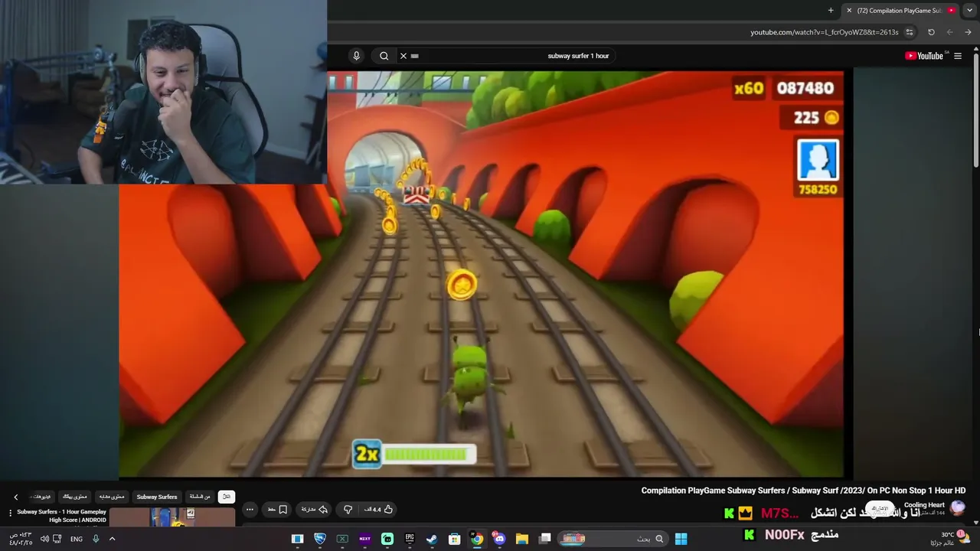The image size is (980, 551).
Task: Open more actions three-dot menu
Action: (250, 510)
